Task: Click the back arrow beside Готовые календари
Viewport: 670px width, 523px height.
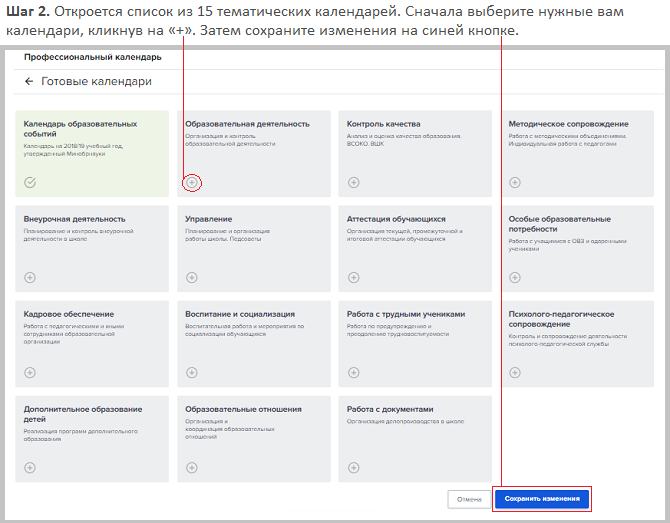Action: [x=29, y=81]
